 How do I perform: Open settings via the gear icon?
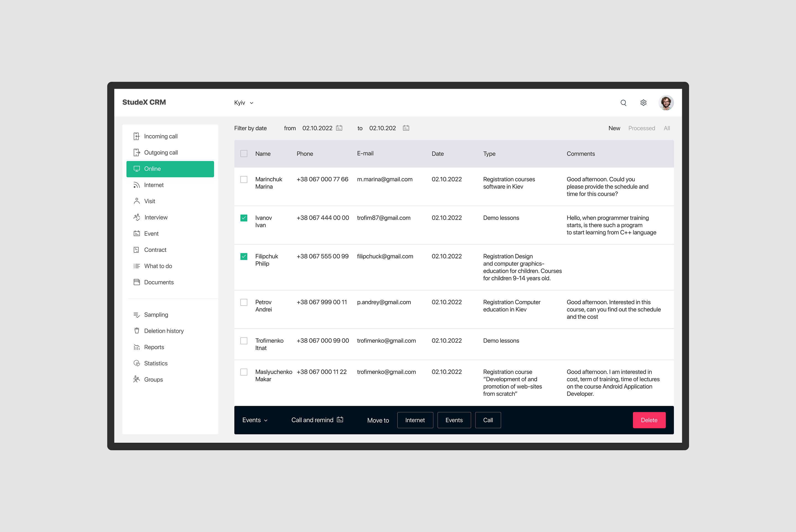click(x=644, y=103)
